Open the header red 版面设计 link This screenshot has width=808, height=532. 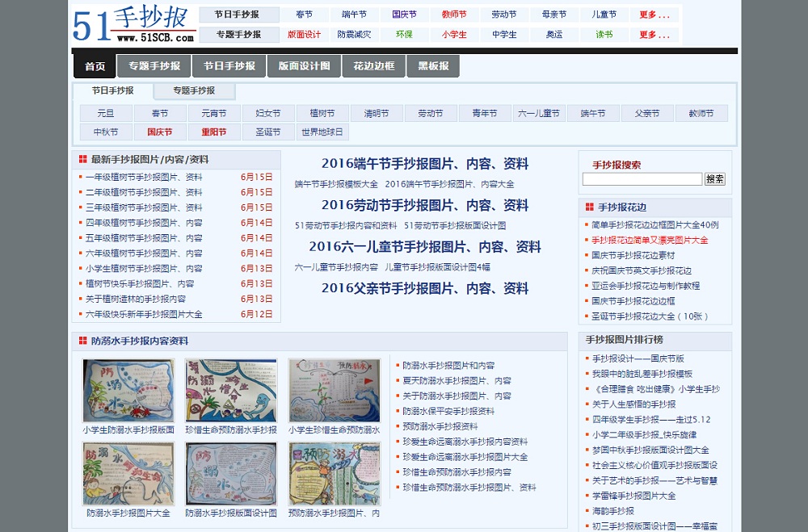point(304,35)
